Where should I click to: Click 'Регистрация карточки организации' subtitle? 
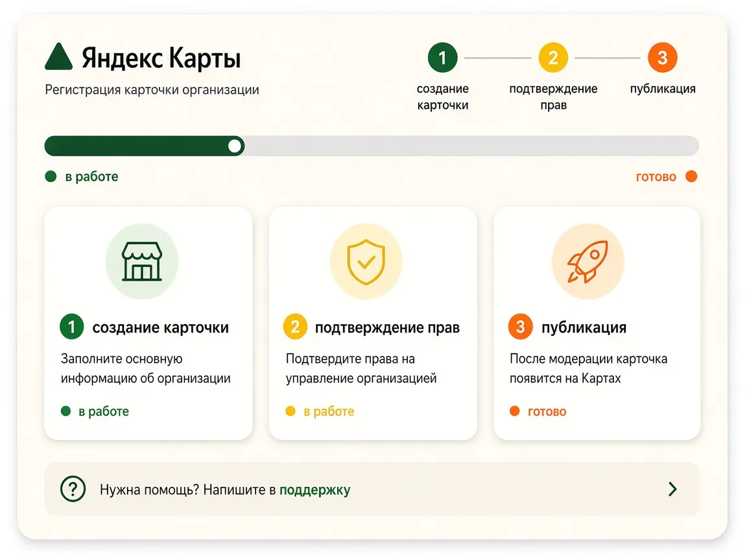click(x=152, y=90)
